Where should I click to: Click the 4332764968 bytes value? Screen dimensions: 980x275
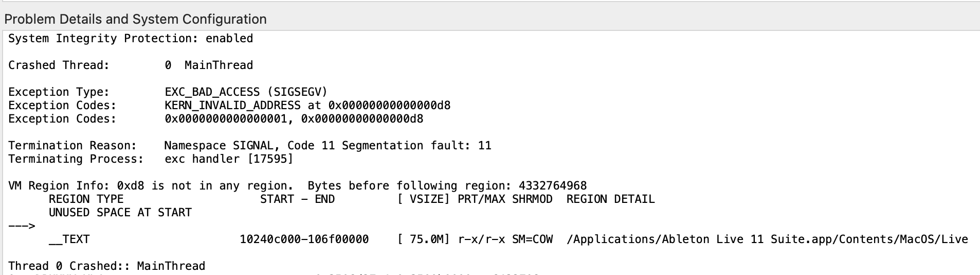point(553,186)
